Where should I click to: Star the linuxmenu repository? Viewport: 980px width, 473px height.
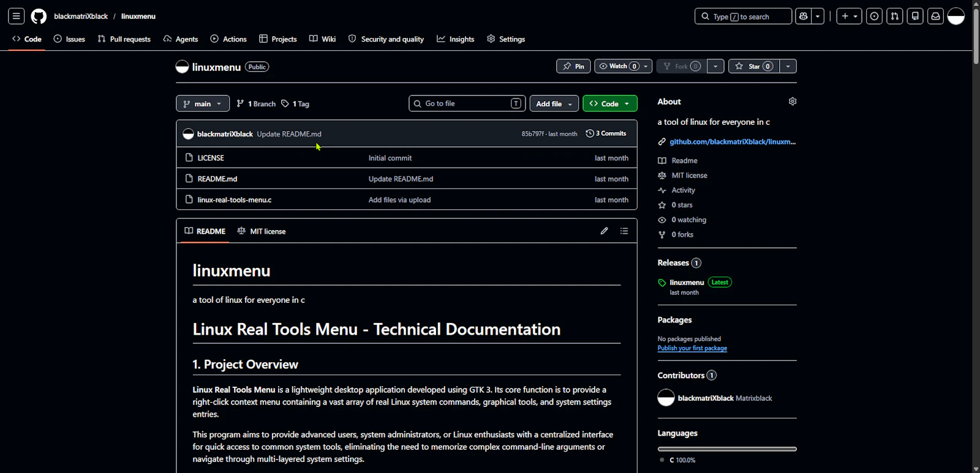754,66
